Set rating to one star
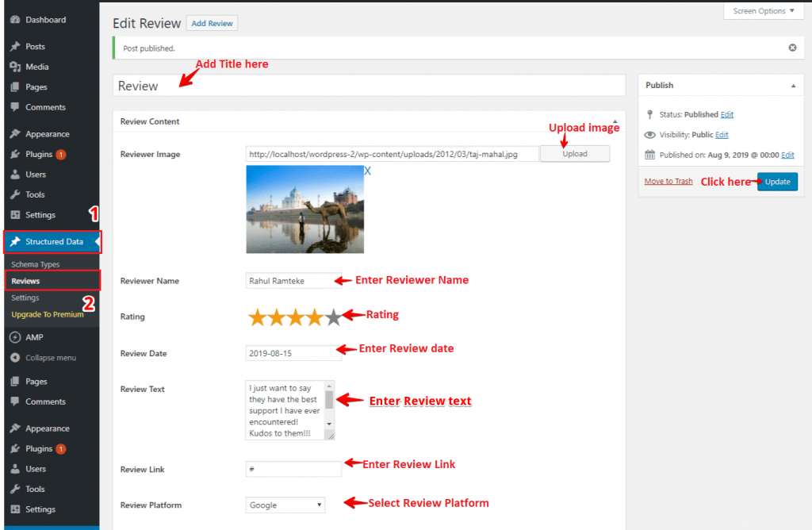The height and width of the screenshot is (530, 812). coord(257,317)
